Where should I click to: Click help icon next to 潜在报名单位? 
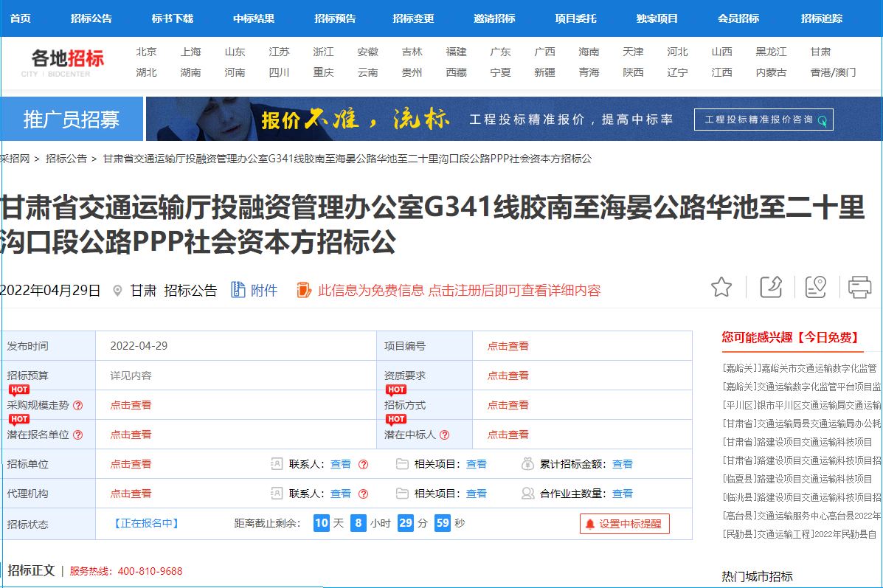pos(77,435)
